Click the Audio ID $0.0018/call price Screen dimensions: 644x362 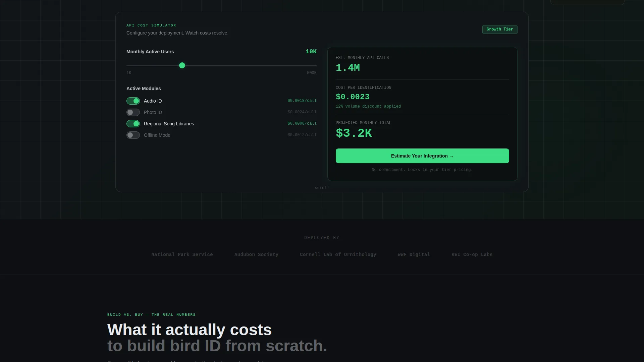(302, 101)
